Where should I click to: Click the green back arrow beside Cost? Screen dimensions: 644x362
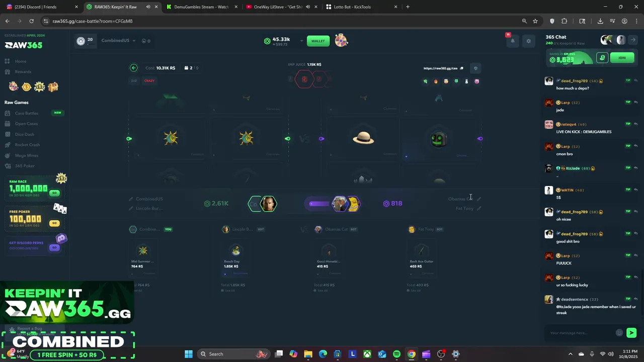click(133, 68)
